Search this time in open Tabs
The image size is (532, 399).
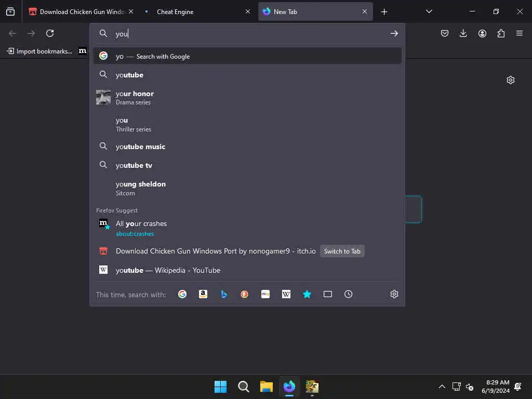coord(328,294)
